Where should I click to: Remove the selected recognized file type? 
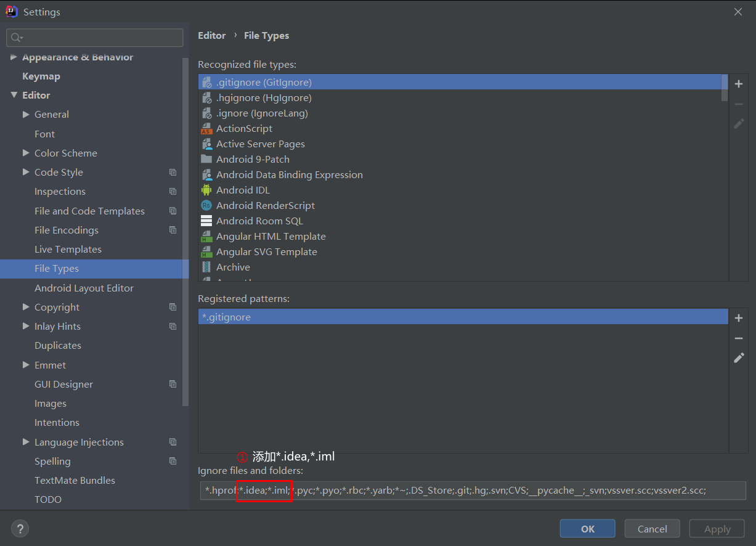[x=739, y=104]
